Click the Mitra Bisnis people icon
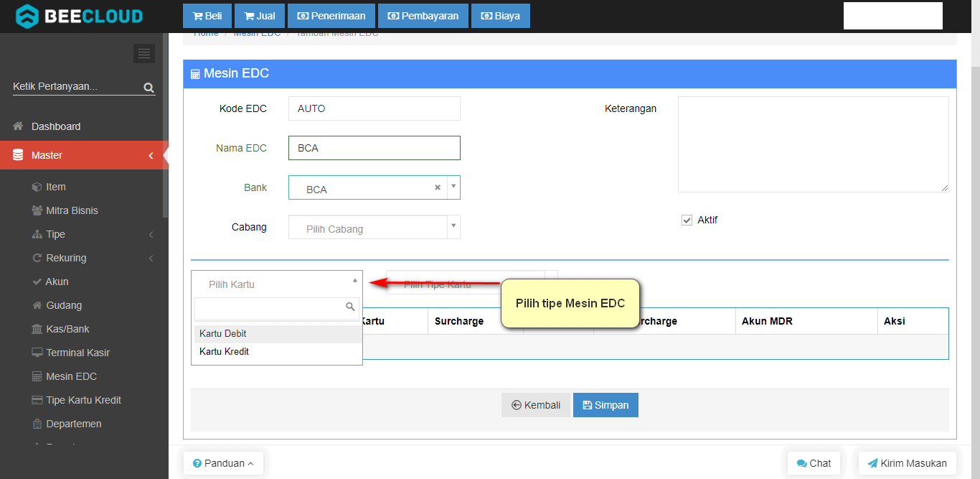The height and width of the screenshot is (479, 980). (37, 210)
